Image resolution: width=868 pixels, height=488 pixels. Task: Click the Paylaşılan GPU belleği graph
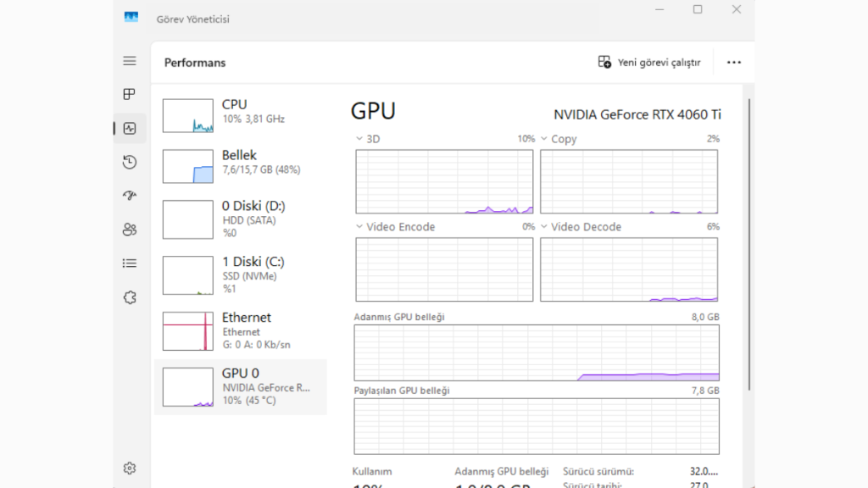tap(537, 426)
